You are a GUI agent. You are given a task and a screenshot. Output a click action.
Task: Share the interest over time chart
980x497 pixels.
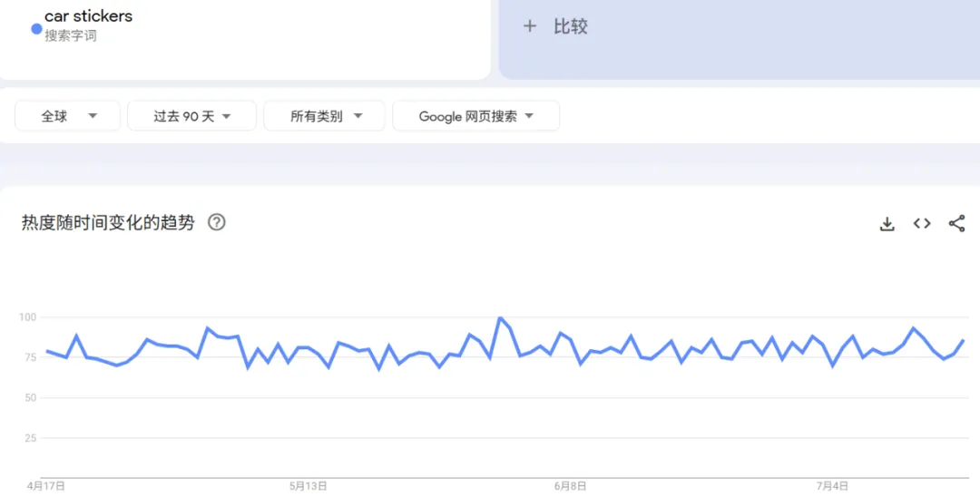[x=957, y=223]
